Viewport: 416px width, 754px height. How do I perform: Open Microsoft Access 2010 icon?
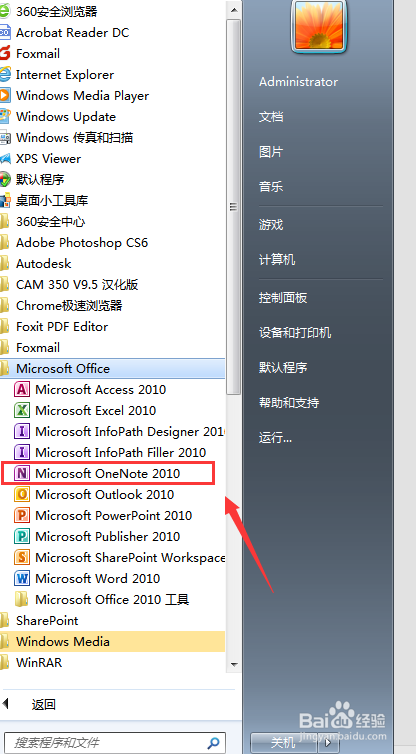[21, 390]
